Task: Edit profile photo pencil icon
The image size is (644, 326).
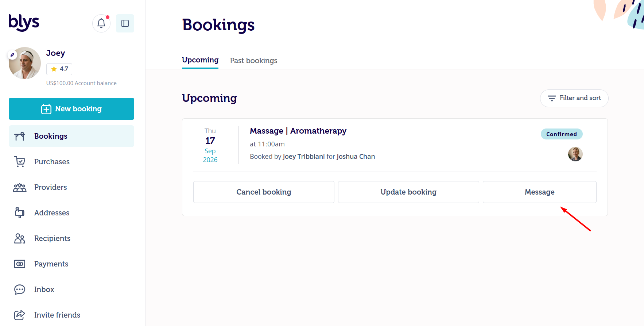Action: 12,55
